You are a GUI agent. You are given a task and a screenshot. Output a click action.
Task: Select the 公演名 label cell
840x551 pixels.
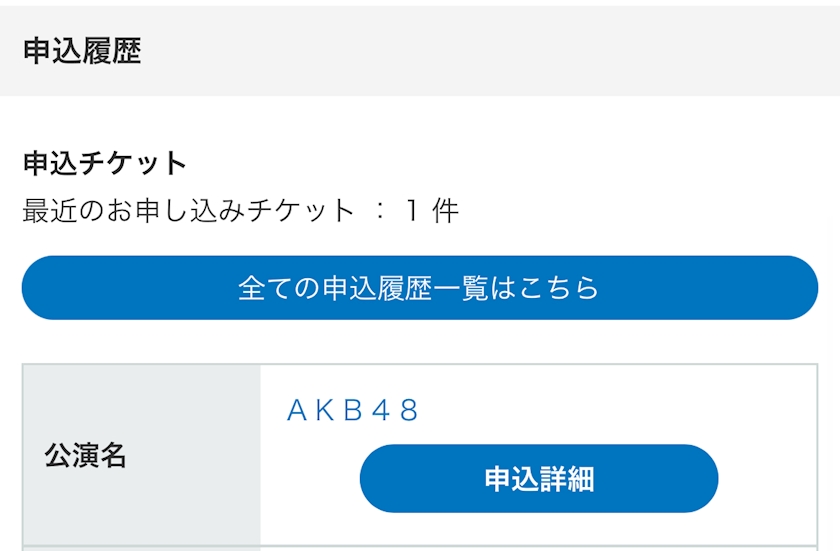coord(86,456)
